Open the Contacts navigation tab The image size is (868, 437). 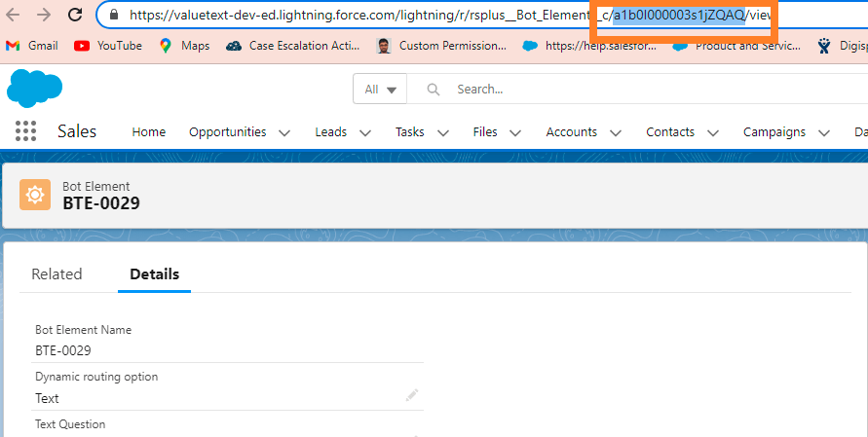pos(670,132)
